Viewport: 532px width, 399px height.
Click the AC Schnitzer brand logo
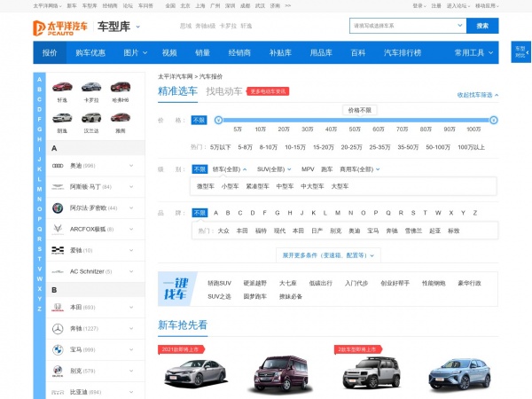coord(58,271)
